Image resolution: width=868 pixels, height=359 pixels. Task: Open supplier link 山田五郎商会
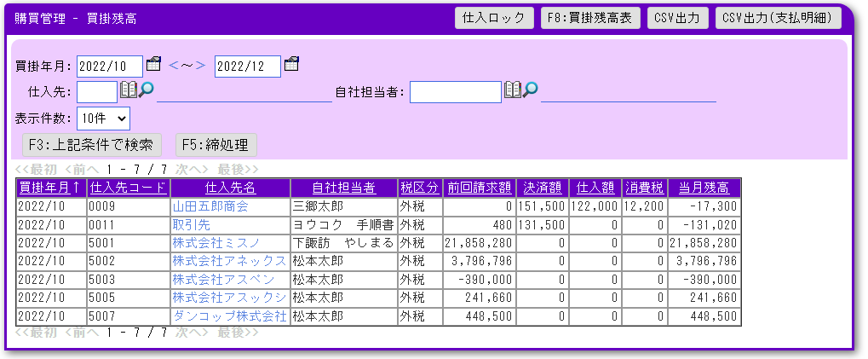210,206
